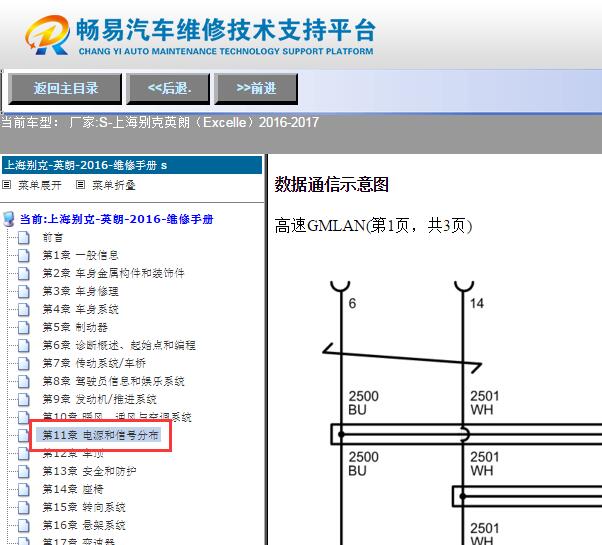The height and width of the screenshot is (545, 602).
Task: Click the 菜单折叠 list icon
Action: point(80,185)
